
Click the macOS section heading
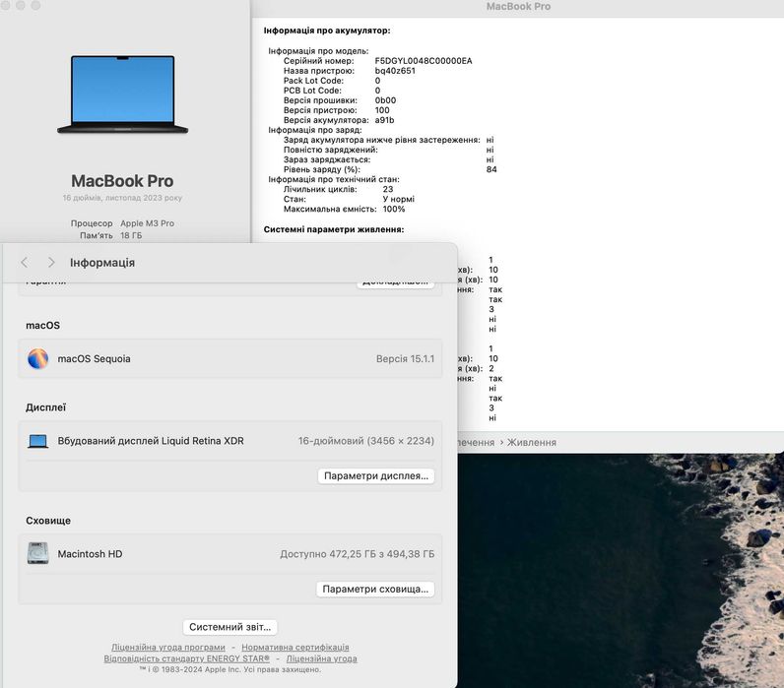tap(43, 325)
